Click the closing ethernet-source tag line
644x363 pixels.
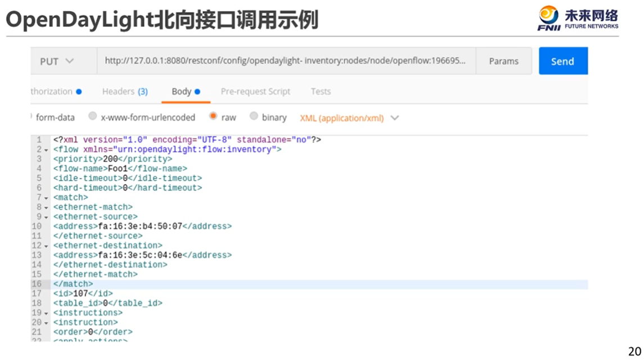[x=98, y=236]
